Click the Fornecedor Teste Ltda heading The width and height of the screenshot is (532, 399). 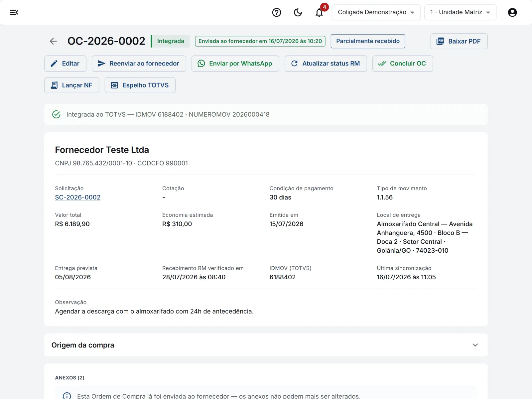click(102, 150)
